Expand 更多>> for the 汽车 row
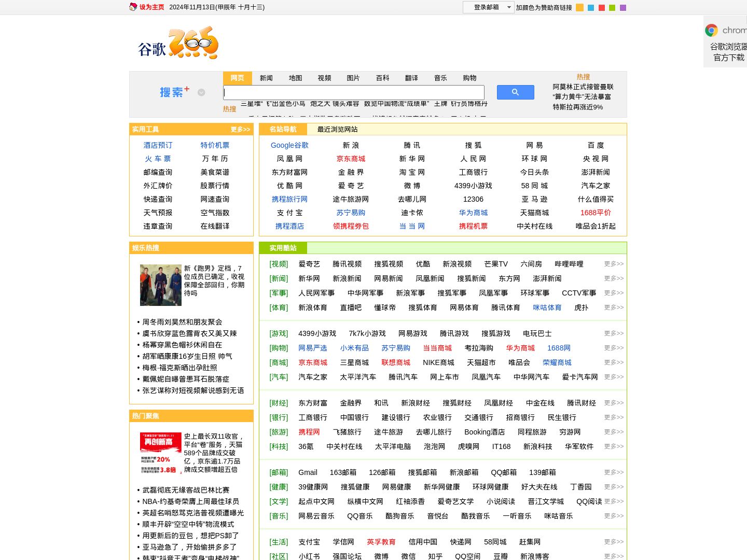 pos(614,377)
